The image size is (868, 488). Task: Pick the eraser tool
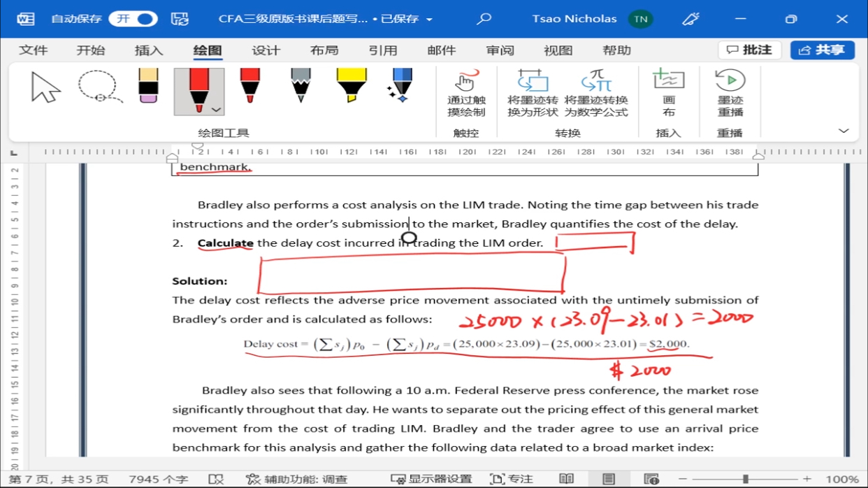pyautogui.click(x=148, y=86)
